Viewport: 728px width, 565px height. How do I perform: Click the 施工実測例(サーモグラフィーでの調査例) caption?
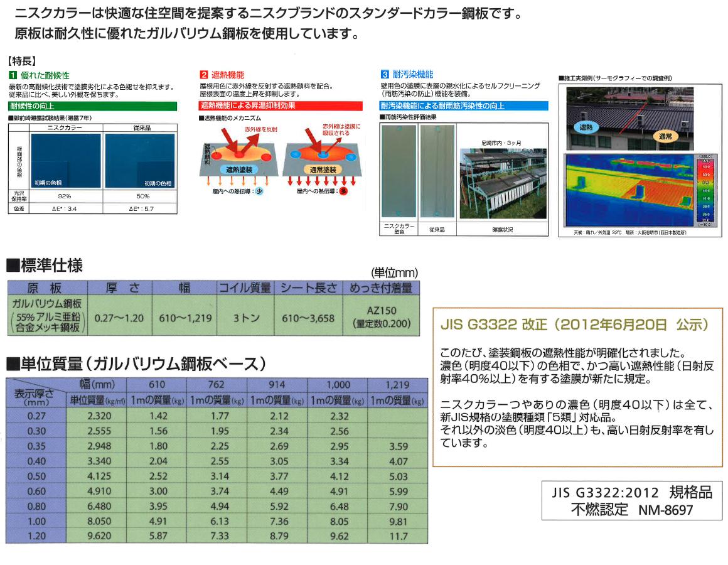(615, 78)
